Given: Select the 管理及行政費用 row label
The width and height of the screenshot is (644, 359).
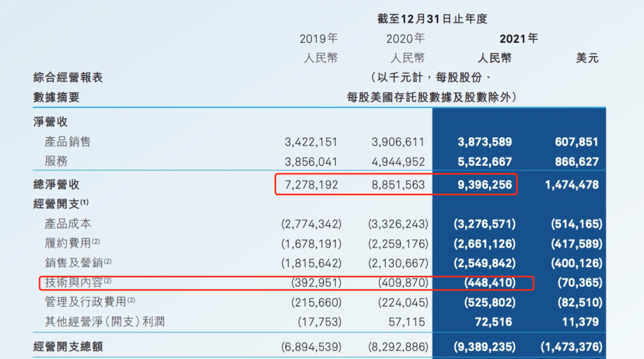Looking at the screenshot, I should [85, 302].
